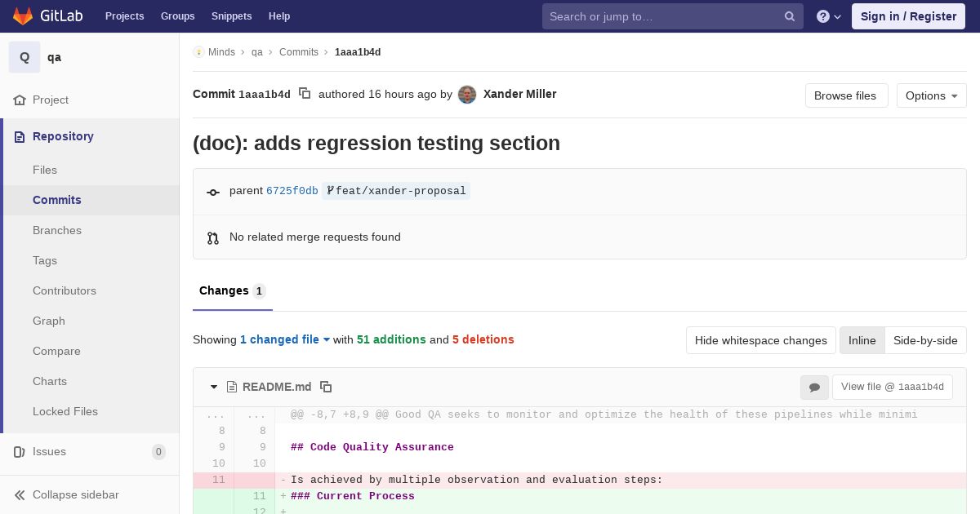Toggle comments with speech bubble button
The image size is (980, 514).
click(814, 387)
